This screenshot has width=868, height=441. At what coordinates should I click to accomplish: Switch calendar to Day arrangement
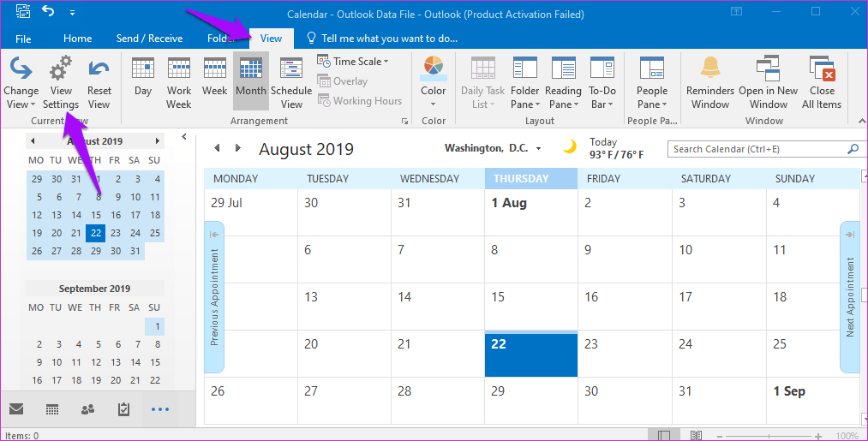pyautogui.click(x=143, y=77)
